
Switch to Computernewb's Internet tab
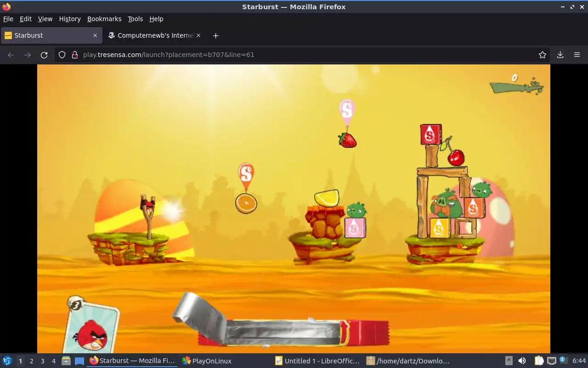(154, 35)
